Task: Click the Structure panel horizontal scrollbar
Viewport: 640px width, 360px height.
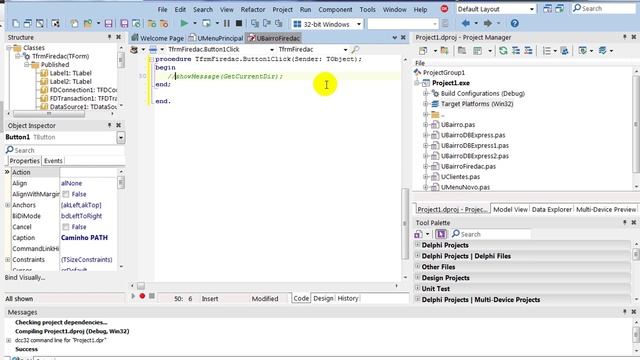Action: pos(61,114)
